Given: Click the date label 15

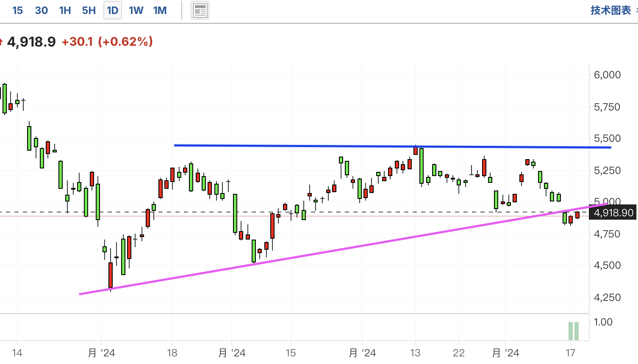Looking at the screenshot, I should [x=291, y=353].
